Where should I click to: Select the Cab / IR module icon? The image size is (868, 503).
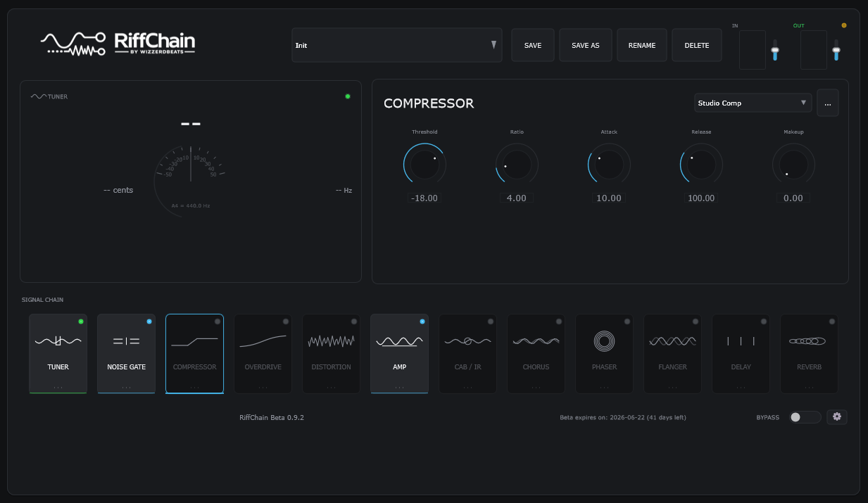(467, 341)
